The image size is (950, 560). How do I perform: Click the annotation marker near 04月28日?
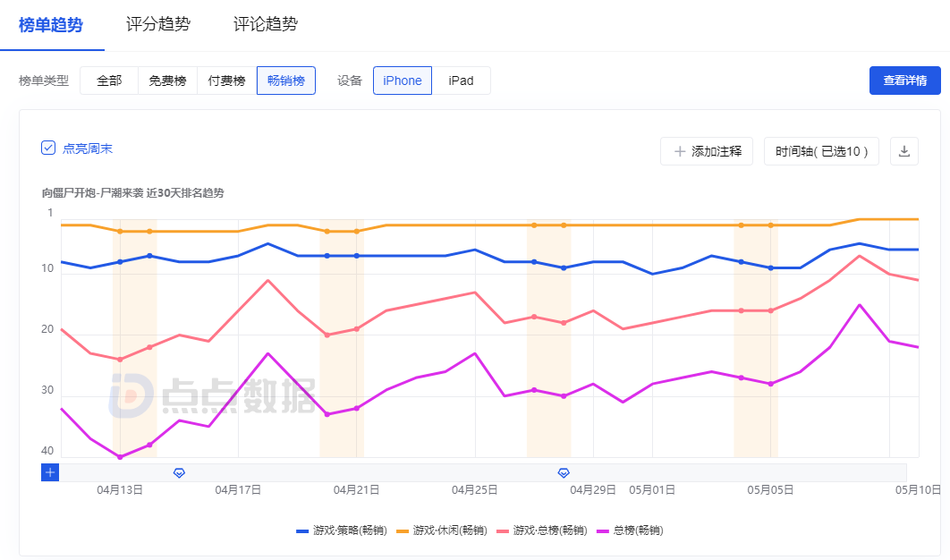pos(564,472)
